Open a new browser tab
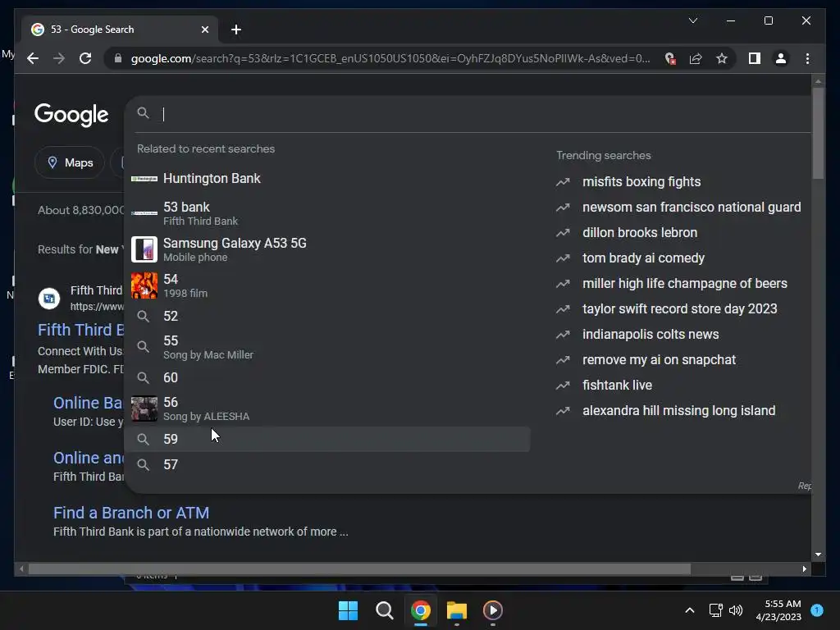840x630 pixels. tap(236, 30)
